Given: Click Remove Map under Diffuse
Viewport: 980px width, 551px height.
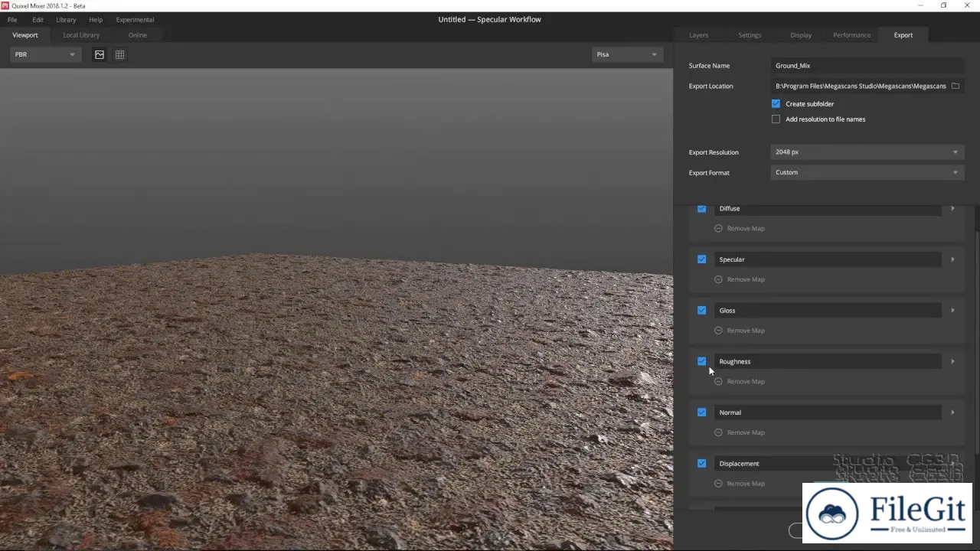Looking at the screenshot, I should point(746,228).
